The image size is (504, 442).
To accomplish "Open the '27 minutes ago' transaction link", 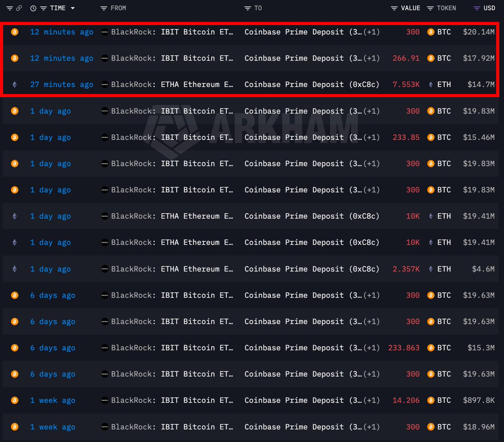I will coord(62,84).
